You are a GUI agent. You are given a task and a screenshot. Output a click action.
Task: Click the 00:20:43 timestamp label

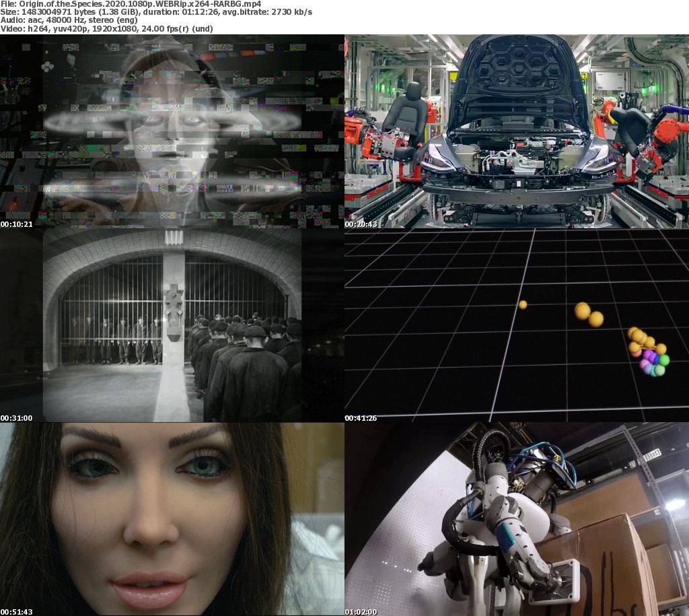(361, 224)
